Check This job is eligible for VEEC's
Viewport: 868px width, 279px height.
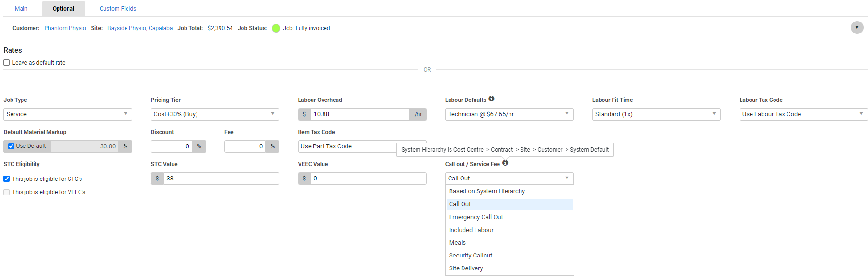pyautogui.click(x=7, y=192)
